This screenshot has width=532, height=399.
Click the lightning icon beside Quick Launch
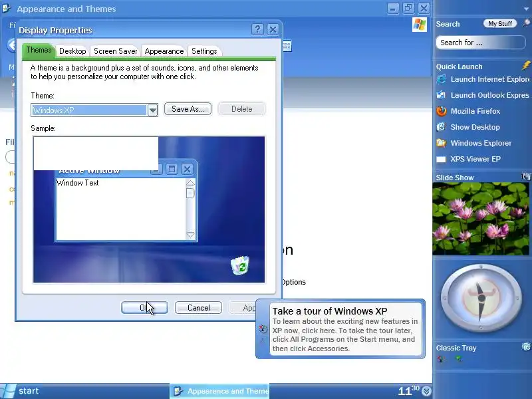click(x=526, y=65)
